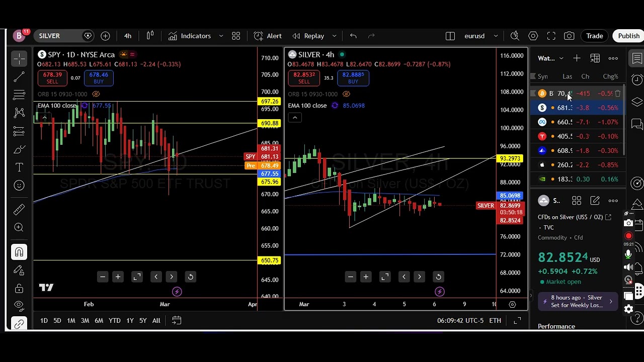Open the emoji icons tool

point(19,186)
